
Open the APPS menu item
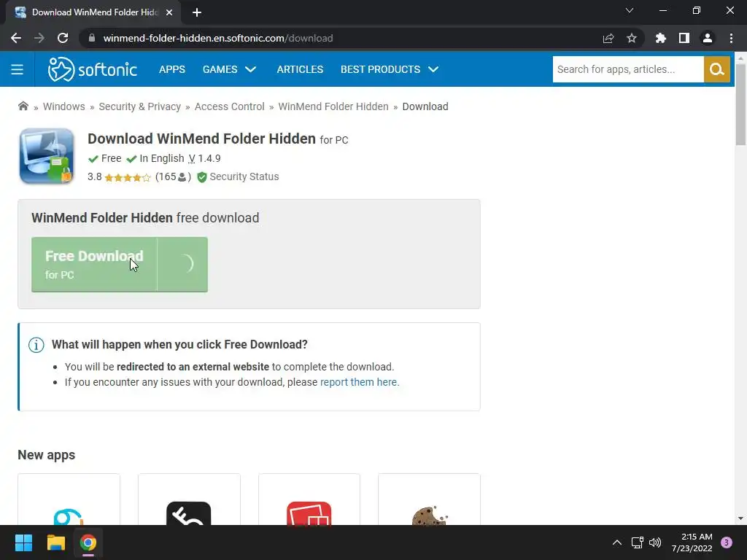point(172,69)
